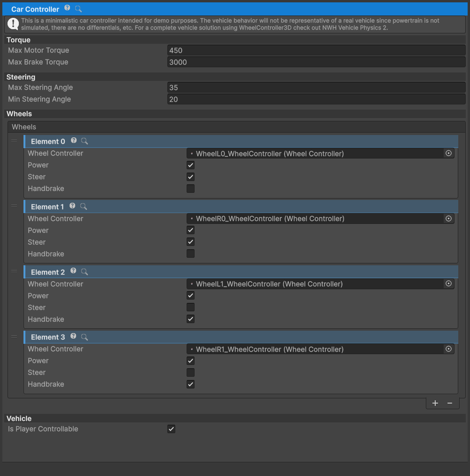
Task: Collapse the Element 3 header
Action: [241, 337]
